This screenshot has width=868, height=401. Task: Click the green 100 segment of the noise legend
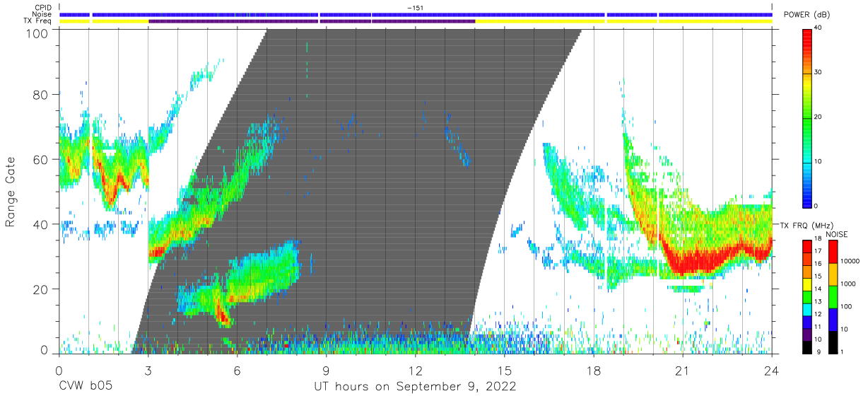833,297
